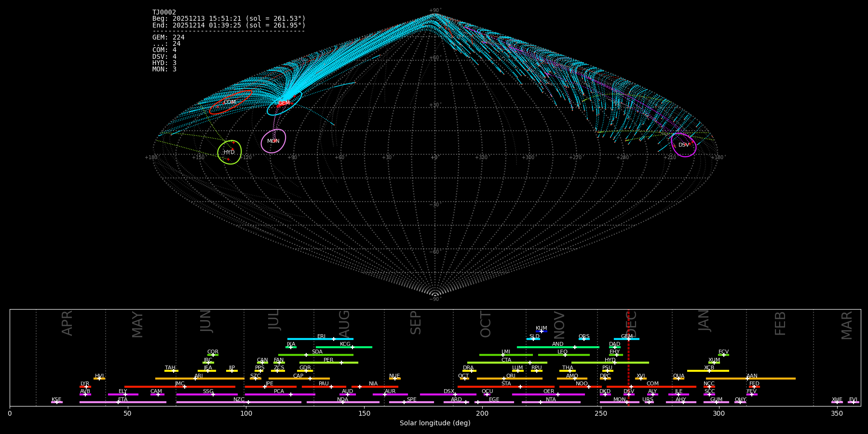Click the white peak marker on PER bar
Screen dimensions: 868x434
point(341,363)
